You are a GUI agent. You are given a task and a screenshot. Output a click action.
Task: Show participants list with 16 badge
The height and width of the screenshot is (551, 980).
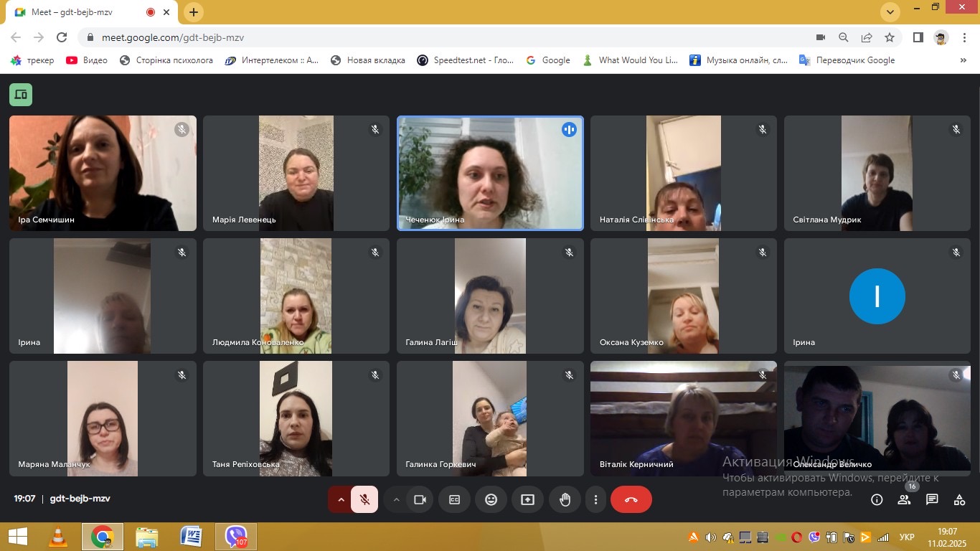pyautogui.click(x=904, y=500)
